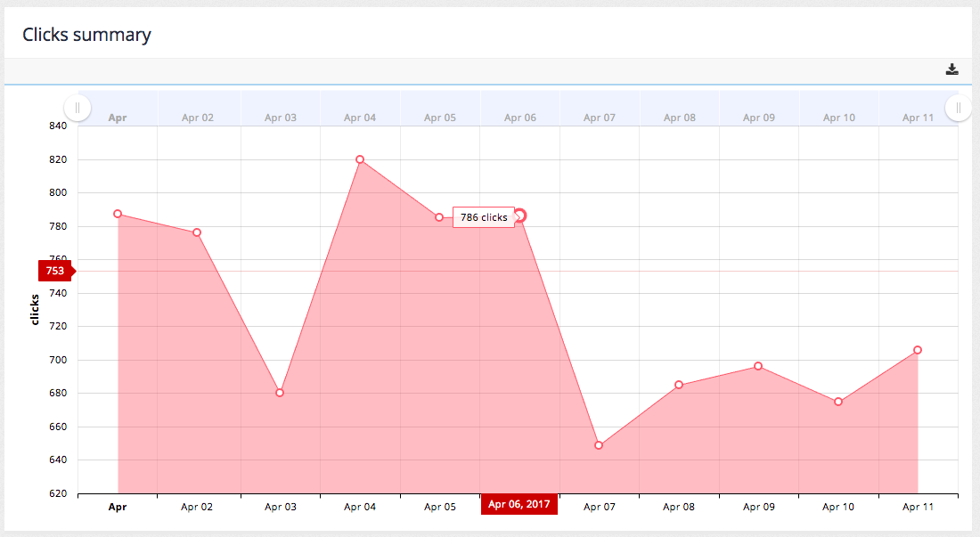Click the 753 value marker on y-axis

coord(53,271)
